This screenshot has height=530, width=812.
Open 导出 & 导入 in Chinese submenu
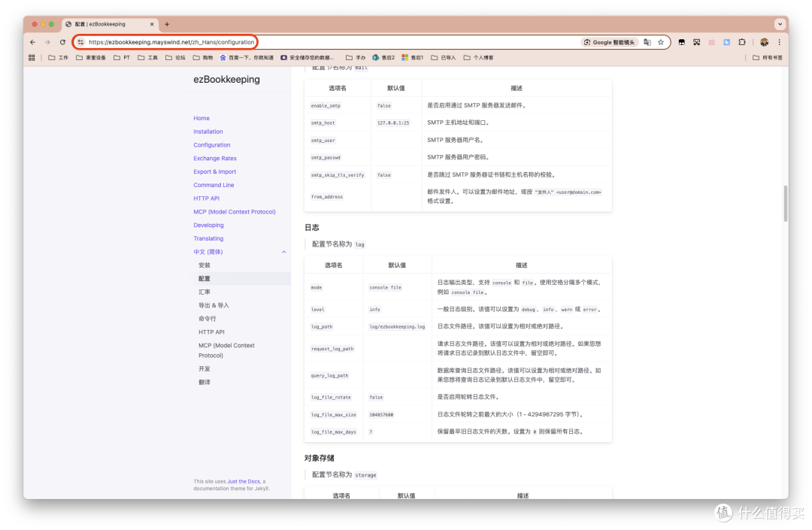pyautogui.click(x=214, y=306)
